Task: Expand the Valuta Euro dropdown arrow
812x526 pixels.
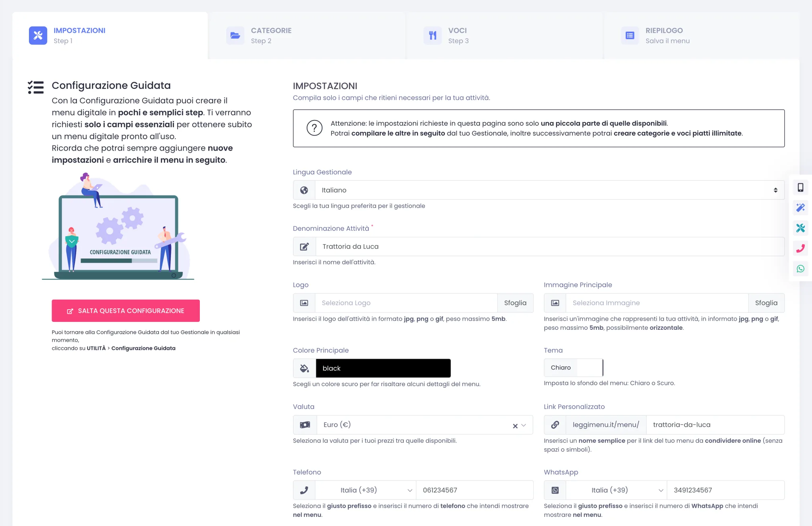Action: pos(524,425)
